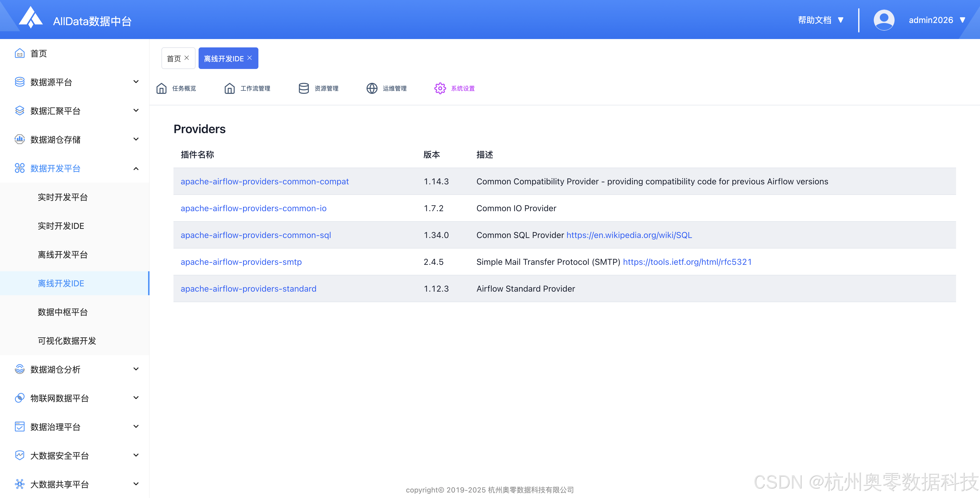Click the 大数据安全平台 shield icon
This screenshot has width=980, height=498.
click(x=19, y=455)
